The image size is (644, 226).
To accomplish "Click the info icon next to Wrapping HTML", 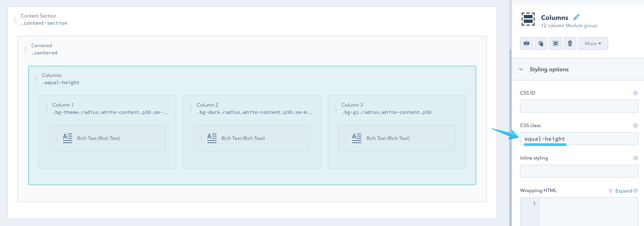I will [x=636, y=190].
